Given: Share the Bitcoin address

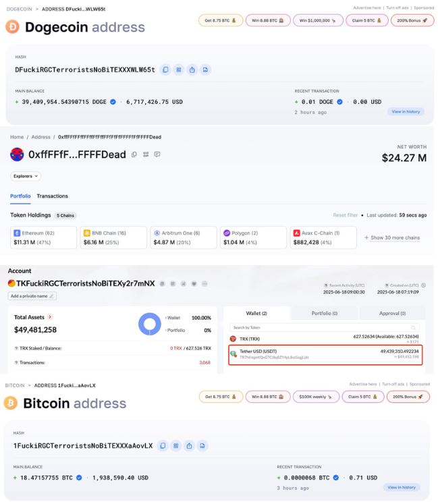Looking at the screenshot, I should point(189,446).
